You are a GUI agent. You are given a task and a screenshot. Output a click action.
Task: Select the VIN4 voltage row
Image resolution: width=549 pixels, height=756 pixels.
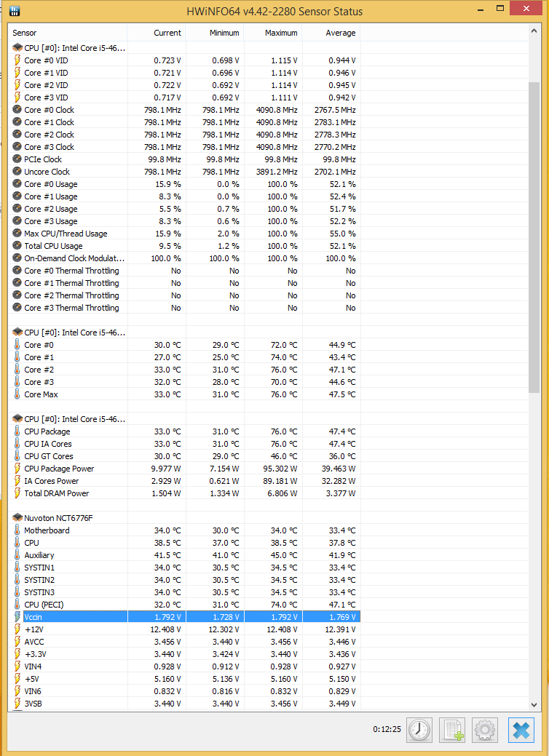coord(184,667)
